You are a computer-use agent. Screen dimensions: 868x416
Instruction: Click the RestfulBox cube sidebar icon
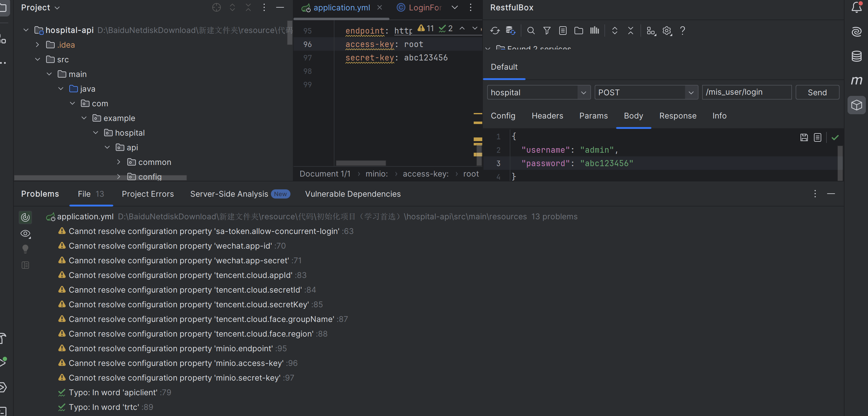[856, 105]
